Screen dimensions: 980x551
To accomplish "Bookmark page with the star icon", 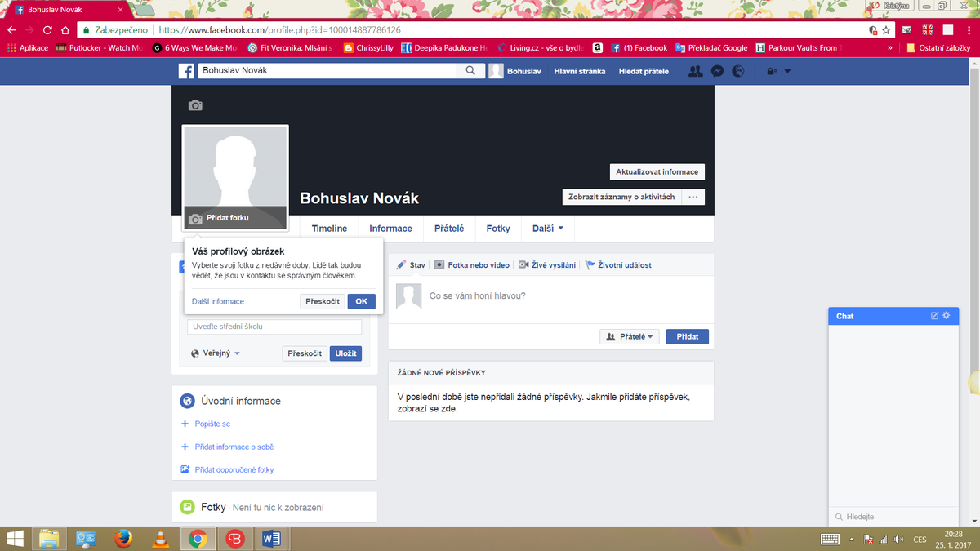I will tap(886, 29).
